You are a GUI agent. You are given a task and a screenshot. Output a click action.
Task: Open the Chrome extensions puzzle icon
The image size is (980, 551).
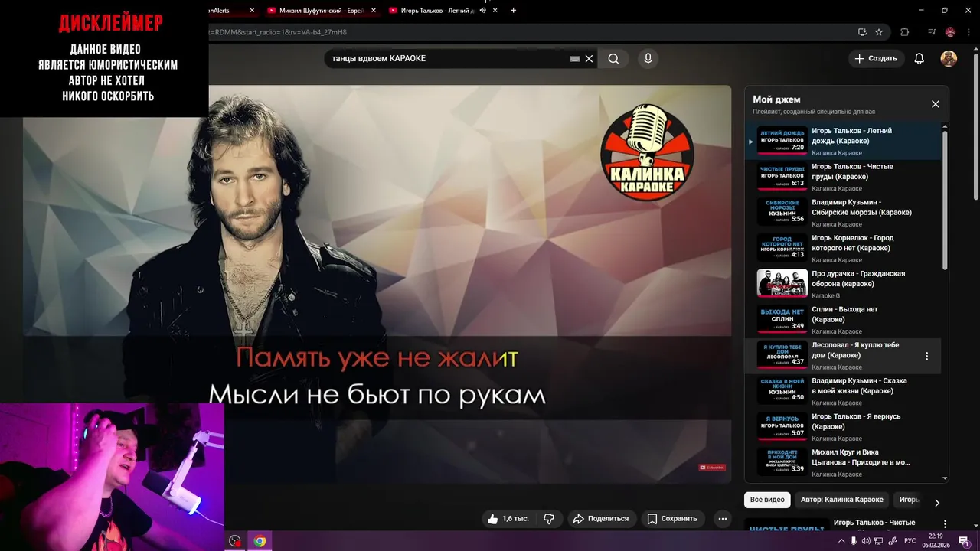point(905,32)
